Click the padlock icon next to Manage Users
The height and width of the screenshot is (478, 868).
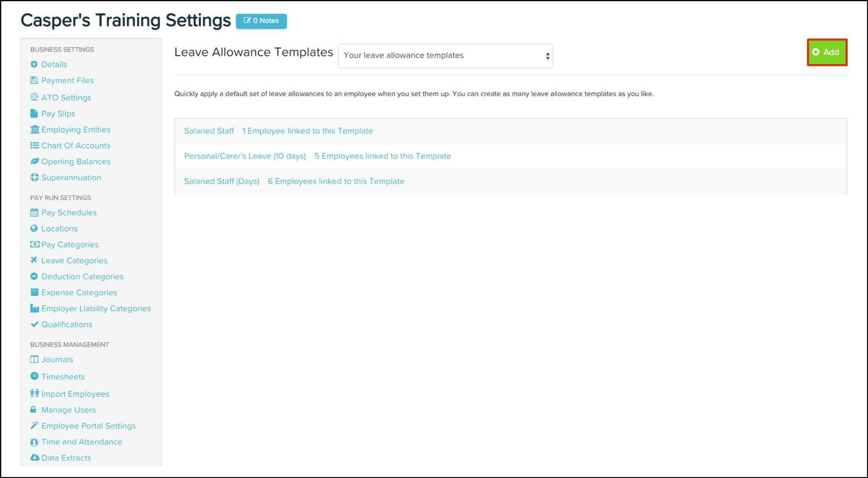(x=33, y=410)
